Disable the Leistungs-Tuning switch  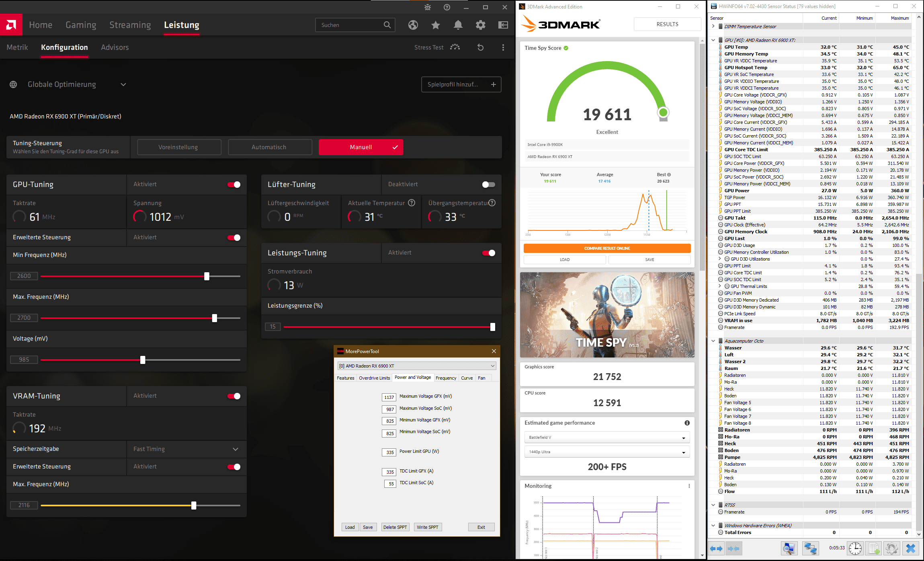[489, 253]
